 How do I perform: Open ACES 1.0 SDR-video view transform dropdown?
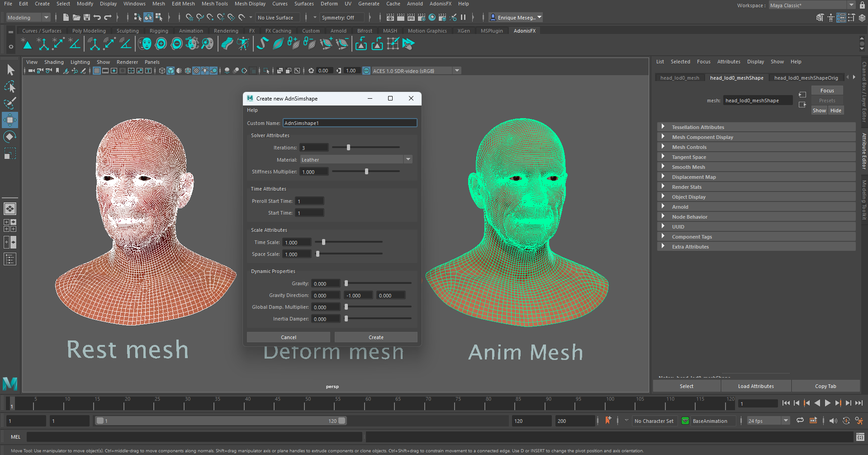click(x=416, y=71)
